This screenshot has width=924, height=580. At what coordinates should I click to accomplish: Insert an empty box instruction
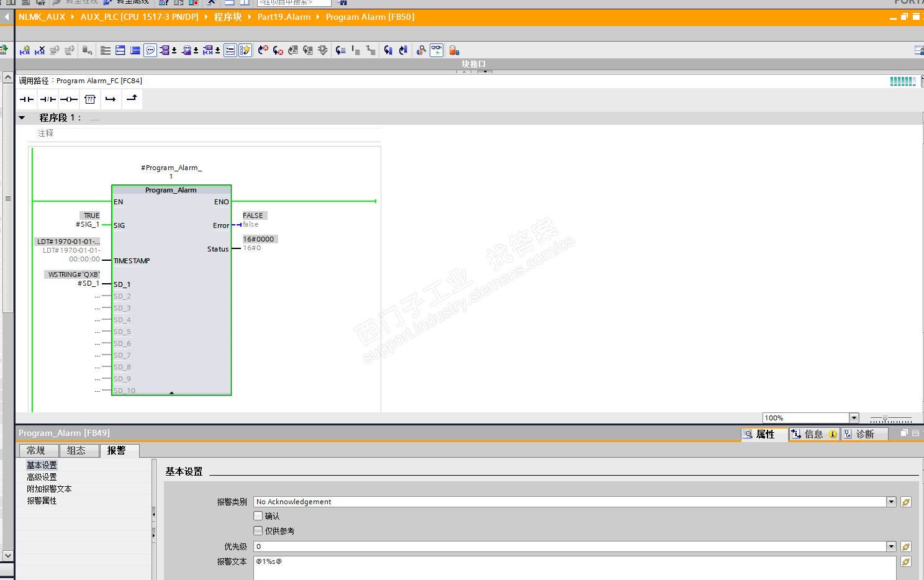tap(90, 99)
